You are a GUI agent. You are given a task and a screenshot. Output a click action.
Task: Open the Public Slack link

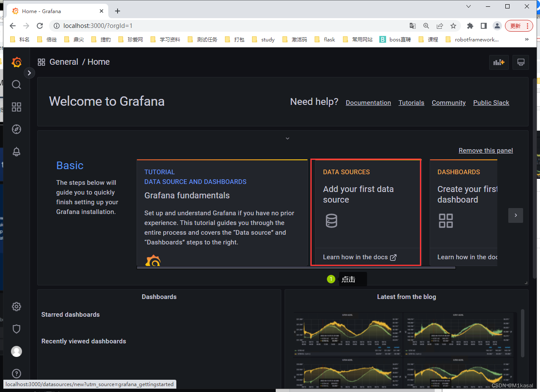tap(491, 103)
